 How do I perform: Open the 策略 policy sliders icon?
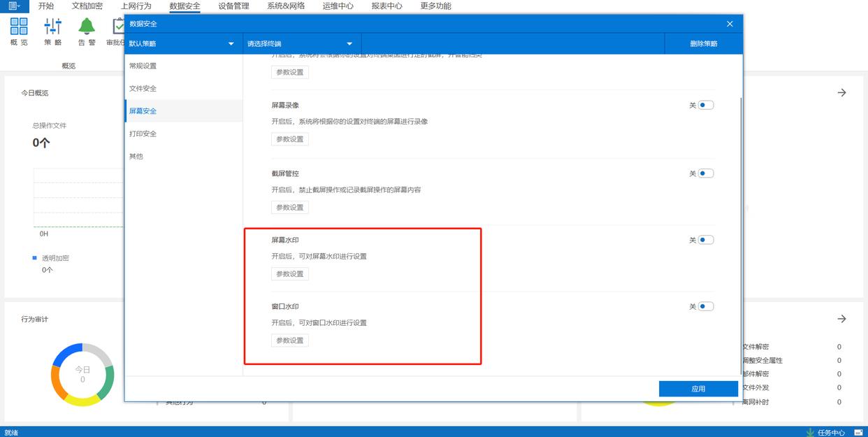[x=52, y=27]
